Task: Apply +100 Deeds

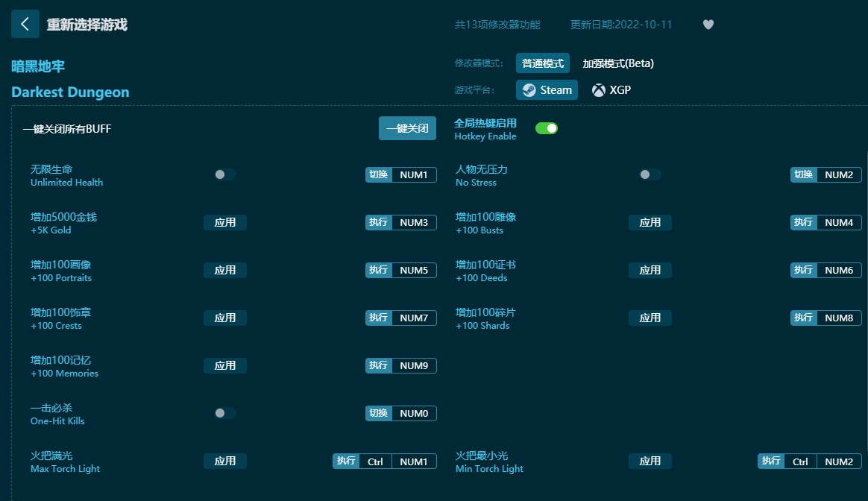Action: point(650,270)
